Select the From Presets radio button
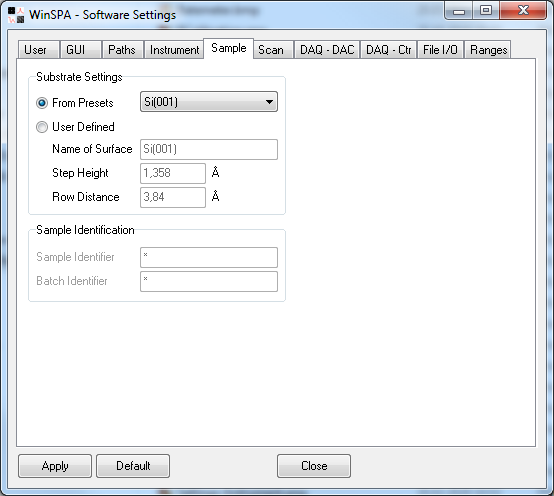This screenshot has width=554, height=496. point(42,103)
